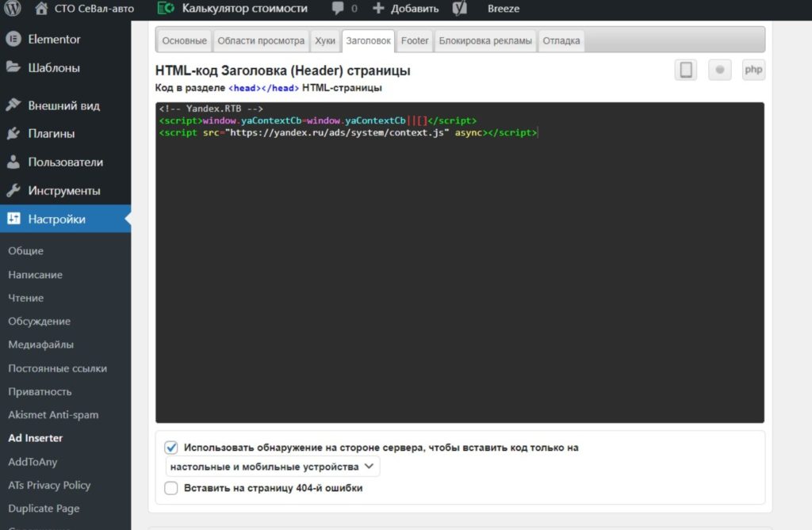
Task: Open the Блокировка рекламы tab
Action: 485,41
